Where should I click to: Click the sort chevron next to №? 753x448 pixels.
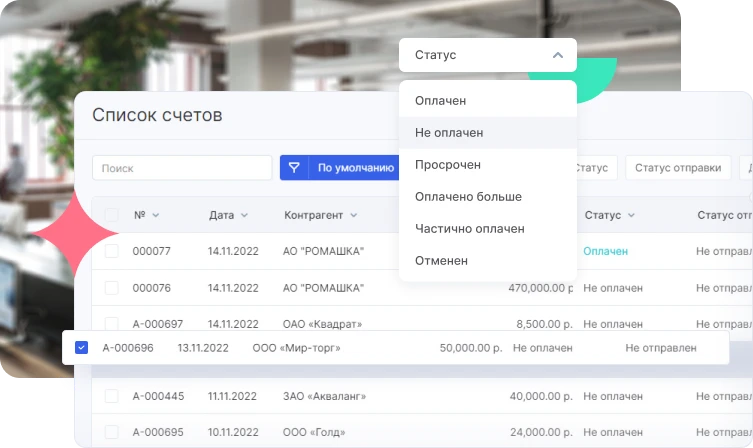pos(156,216)
